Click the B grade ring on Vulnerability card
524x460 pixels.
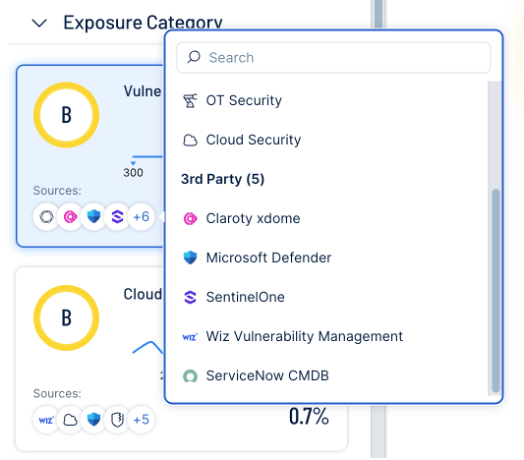[66, 115]
